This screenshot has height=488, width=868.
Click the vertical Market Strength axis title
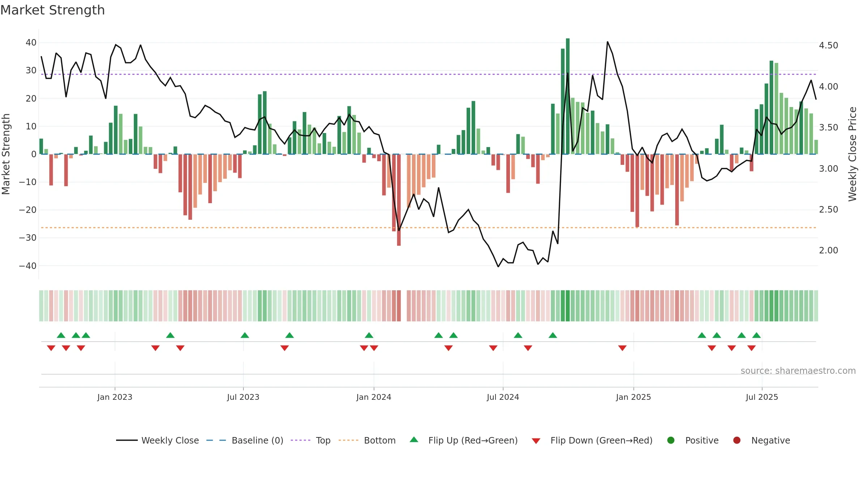coord(6,154)
